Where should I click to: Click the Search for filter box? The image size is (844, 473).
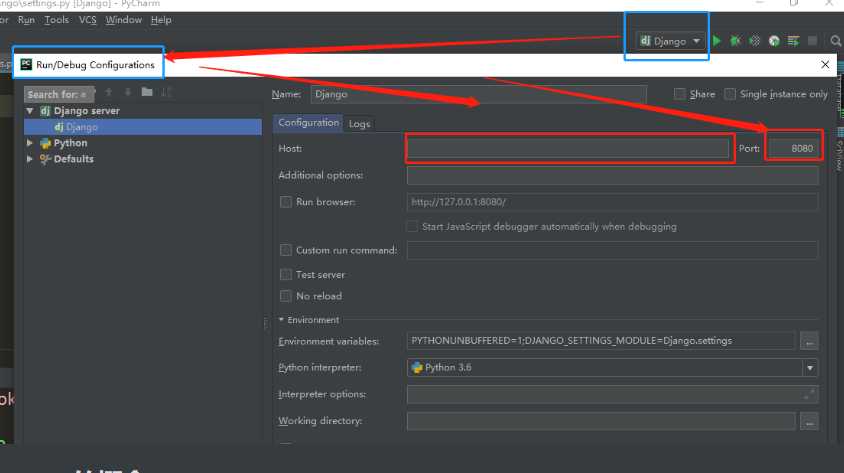59,94
